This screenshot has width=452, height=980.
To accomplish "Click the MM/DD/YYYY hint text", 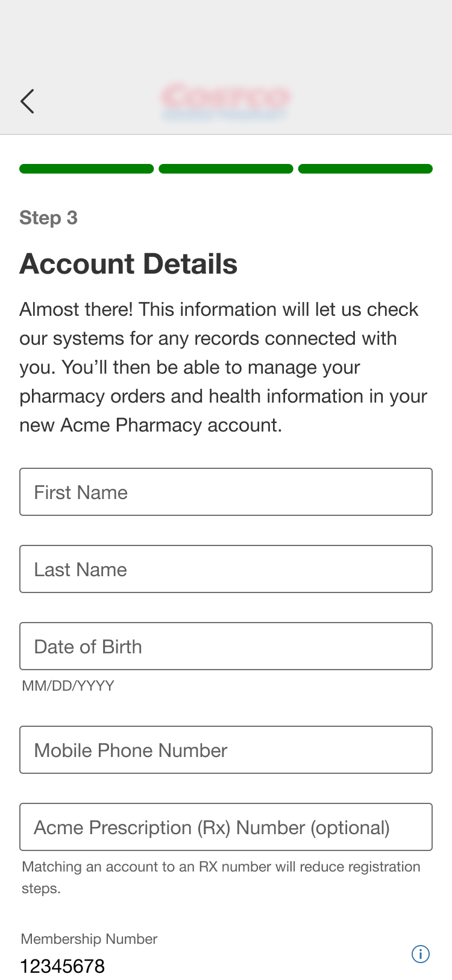I will (67, 685).
